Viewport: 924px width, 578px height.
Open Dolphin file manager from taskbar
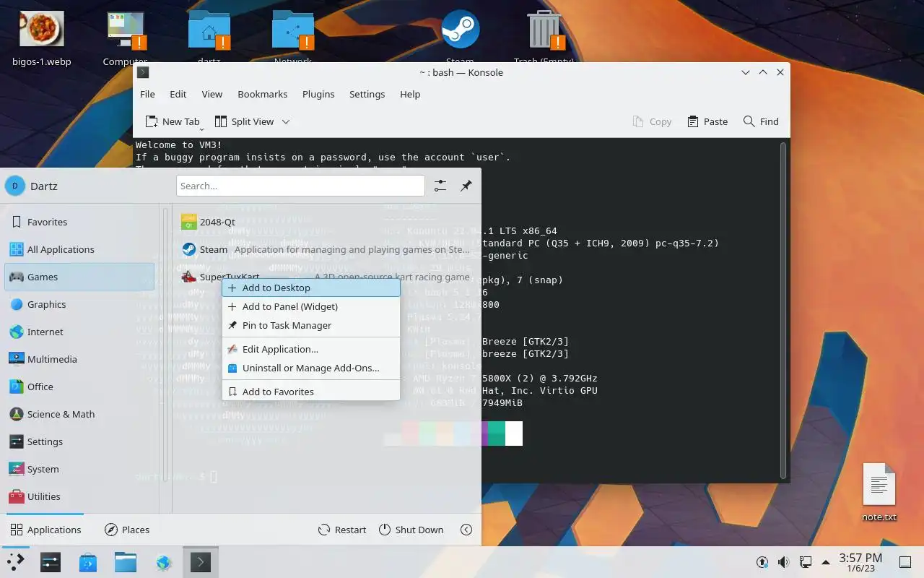pyautogui.click(x=126, y=562)
